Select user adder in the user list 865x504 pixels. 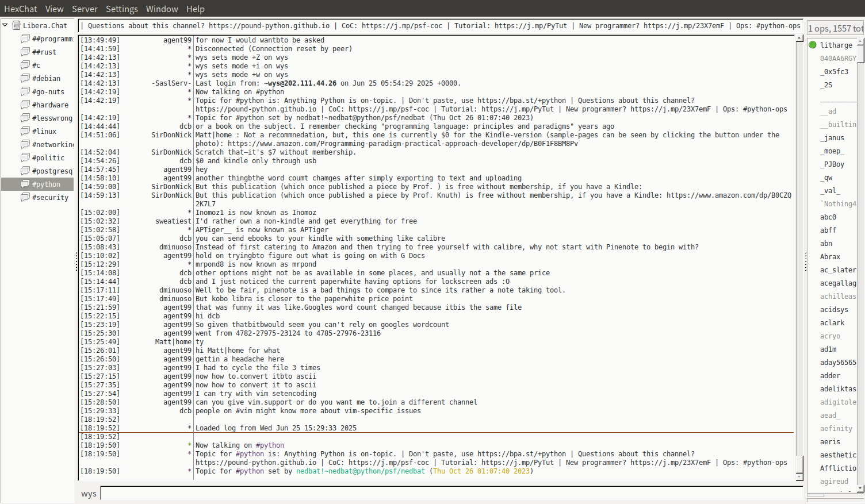click(830, 375)
